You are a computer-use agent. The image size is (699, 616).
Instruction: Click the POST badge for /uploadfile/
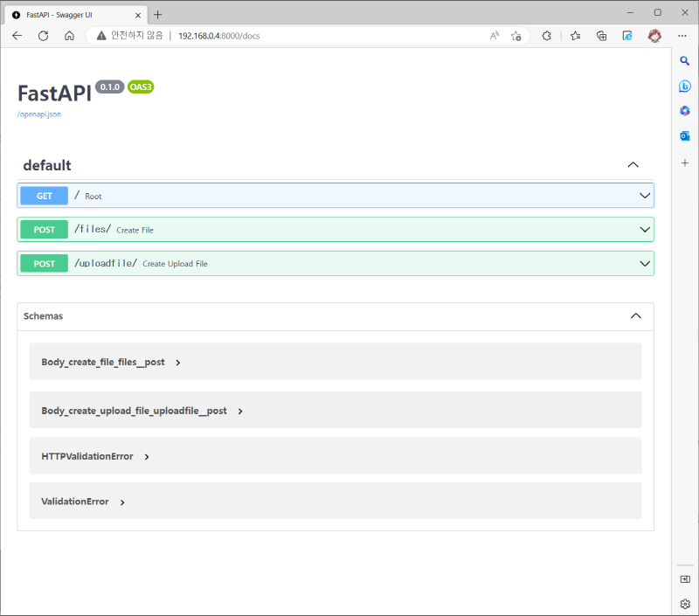point(45,263)
